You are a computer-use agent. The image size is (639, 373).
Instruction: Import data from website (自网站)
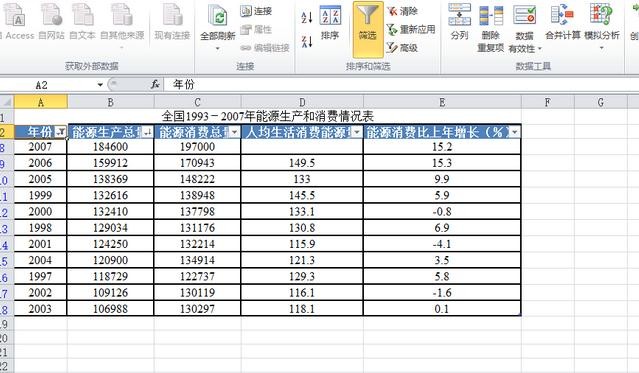tap(51, 21)
